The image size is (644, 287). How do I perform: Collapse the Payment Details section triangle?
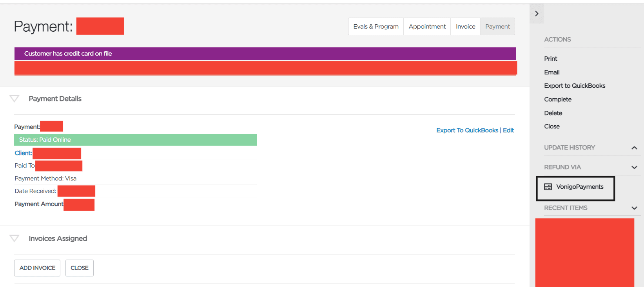[15, 99]
